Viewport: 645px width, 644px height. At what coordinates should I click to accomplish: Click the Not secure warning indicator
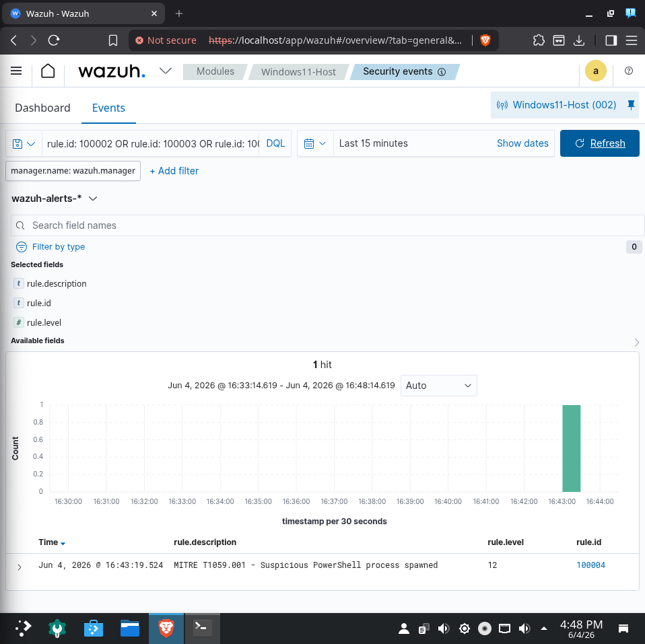[166, 40]
